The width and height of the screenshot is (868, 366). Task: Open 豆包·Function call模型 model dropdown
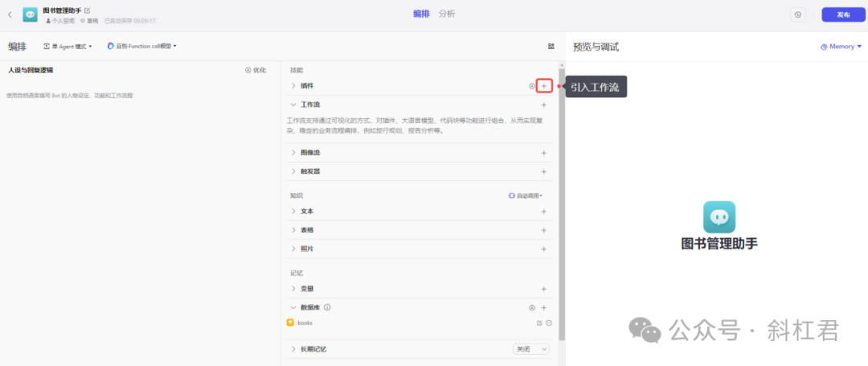[141, 47]
